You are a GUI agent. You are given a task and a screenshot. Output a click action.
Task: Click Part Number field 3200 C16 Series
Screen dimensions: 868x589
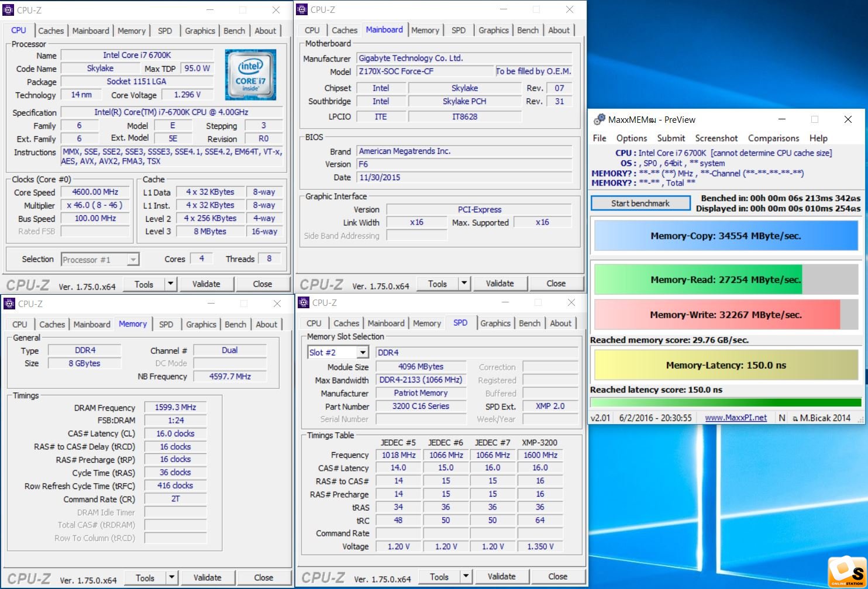(x=421, y=407)
